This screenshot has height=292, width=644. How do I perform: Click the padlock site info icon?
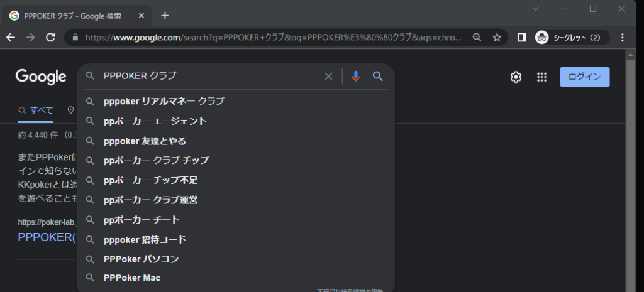(x=75, y=38)
